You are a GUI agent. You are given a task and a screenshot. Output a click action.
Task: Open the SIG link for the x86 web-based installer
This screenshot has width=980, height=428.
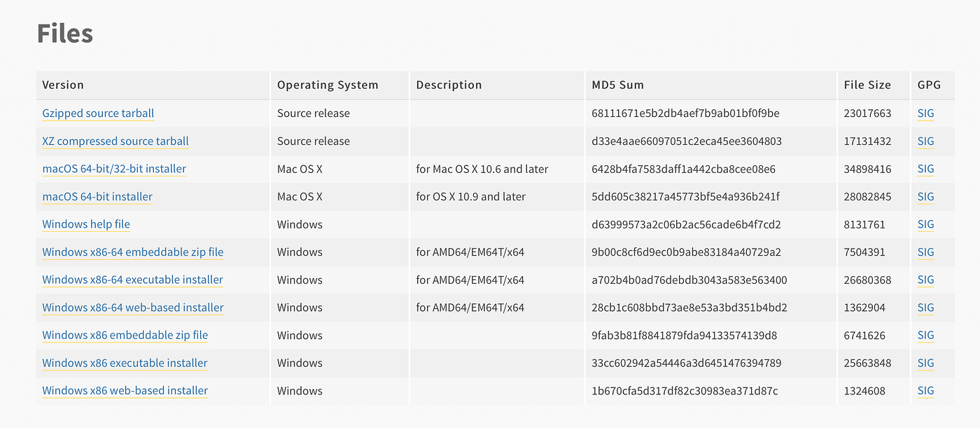tap(925, 390)
